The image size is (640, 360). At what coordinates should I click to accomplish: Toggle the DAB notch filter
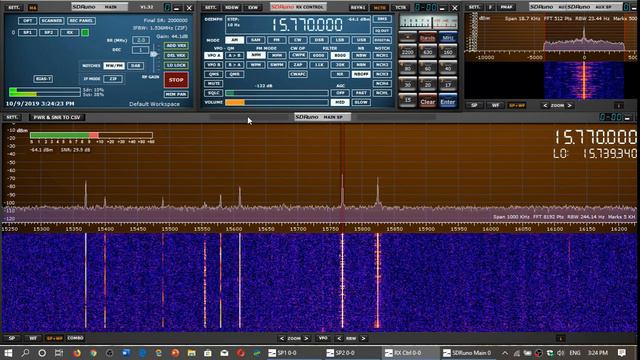coord(135,66)
